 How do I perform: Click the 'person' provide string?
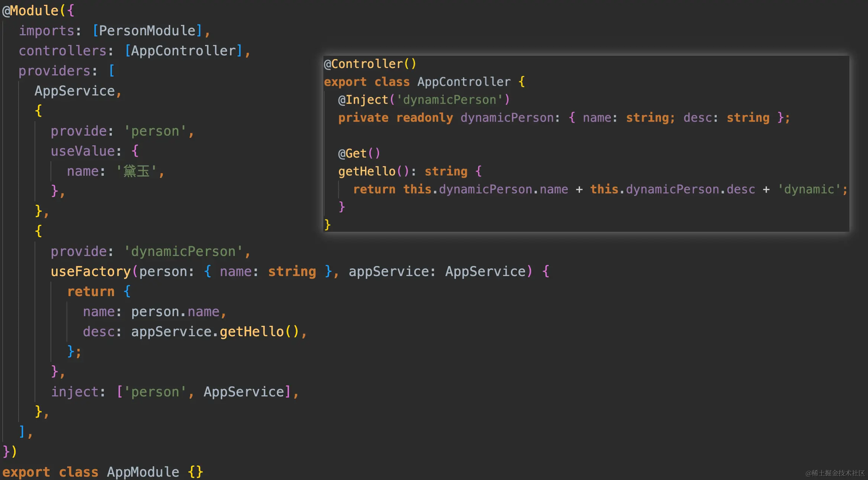coord(155,131)
